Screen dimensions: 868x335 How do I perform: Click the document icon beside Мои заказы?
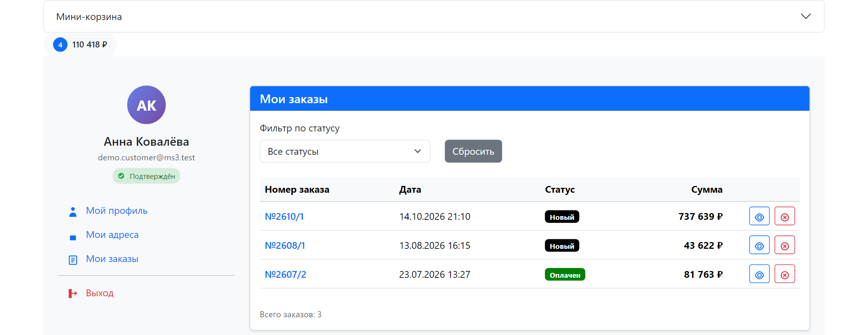pyautogui.click(x=73, y=260)
